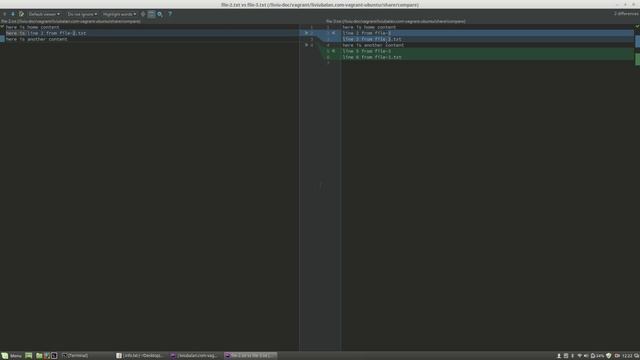
Task: Apply the line 4 insertion arrow in the gutter
Action: point(307,45)
